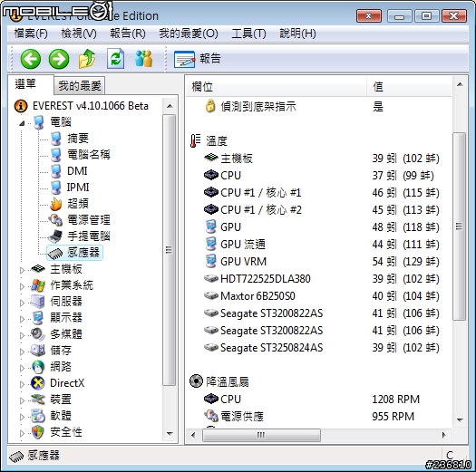Select the HDT722525DLA380 drive row
This screenshot has width=476, height=472.
click(319, 279)
